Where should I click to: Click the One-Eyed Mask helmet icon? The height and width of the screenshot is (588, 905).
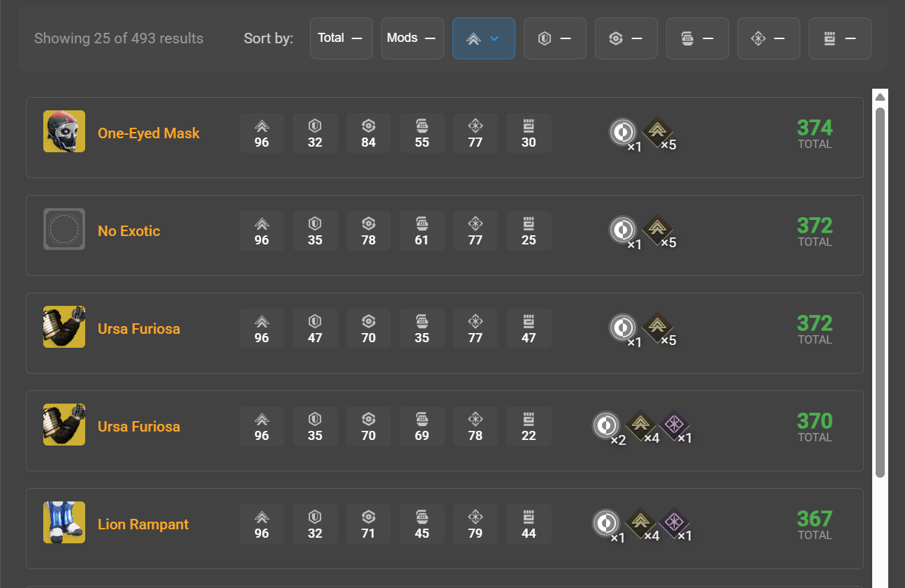(64, 131)
